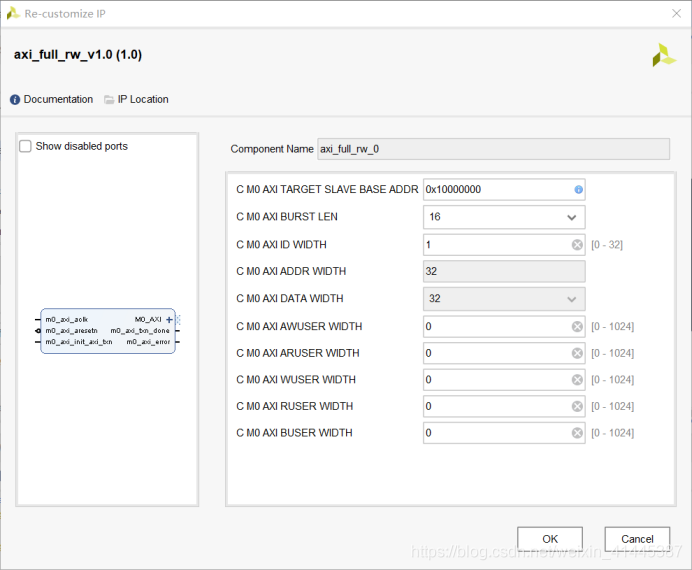Select the axi_full_rw IP block symbol
The image size is (692, 570).
tap(108, 331)
